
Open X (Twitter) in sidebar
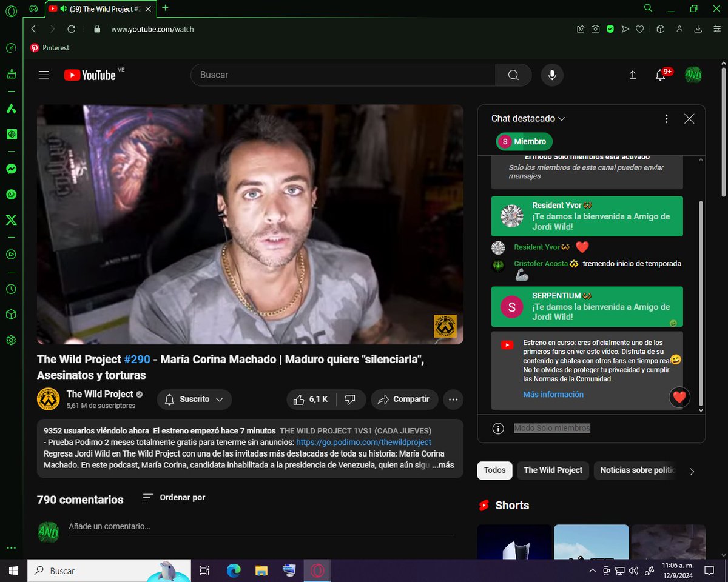pyautogui.click(x=11, y=219)
